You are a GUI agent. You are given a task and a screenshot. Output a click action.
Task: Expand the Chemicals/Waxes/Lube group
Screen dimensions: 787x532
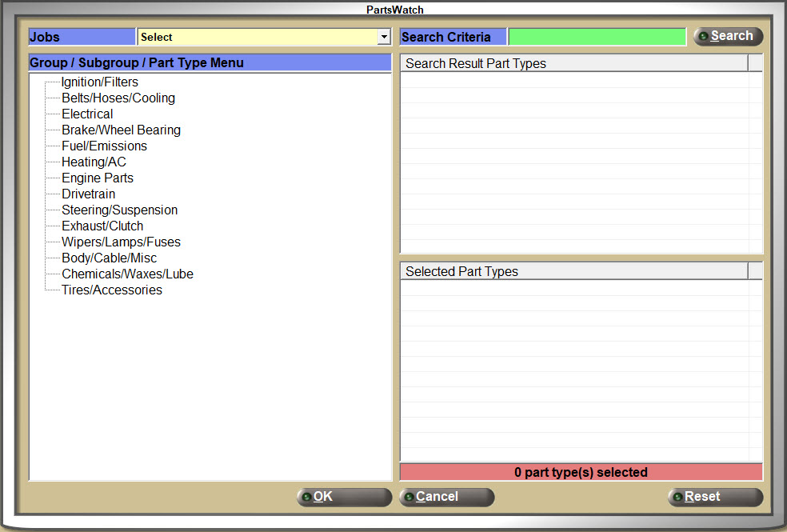[x=127, y=274]
